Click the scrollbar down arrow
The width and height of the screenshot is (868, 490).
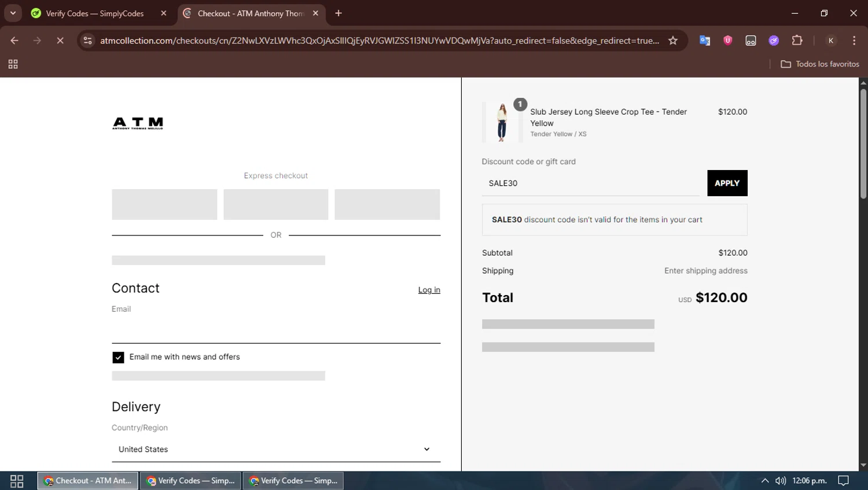click(x=863, y=466)
